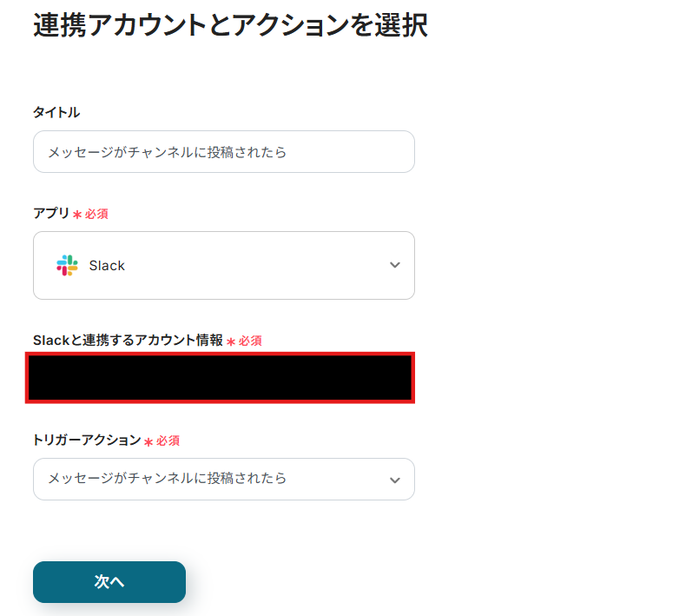Click the asterisk beside トリガーアクション

click(x=148, y=442)
